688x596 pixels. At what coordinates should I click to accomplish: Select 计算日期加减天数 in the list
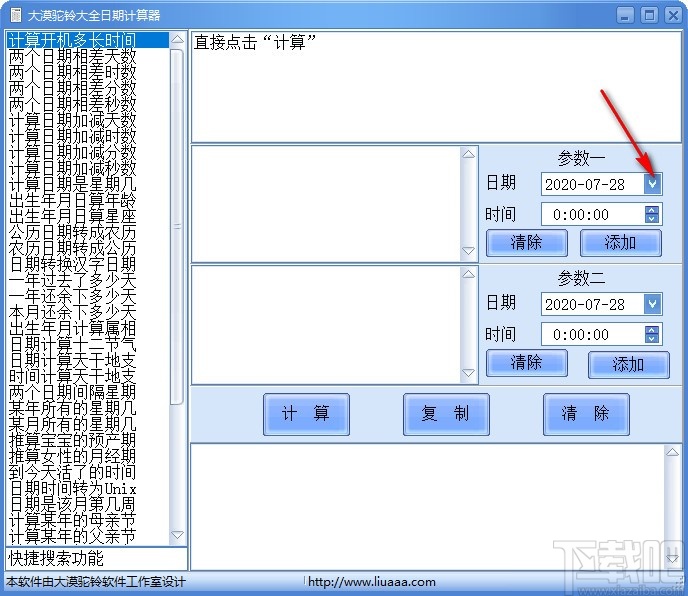pos(87,120)
